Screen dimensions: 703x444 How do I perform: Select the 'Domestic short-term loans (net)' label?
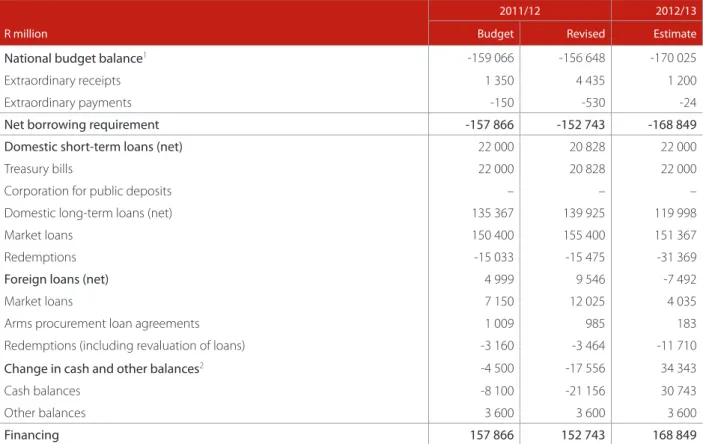[x=93, y=147]
